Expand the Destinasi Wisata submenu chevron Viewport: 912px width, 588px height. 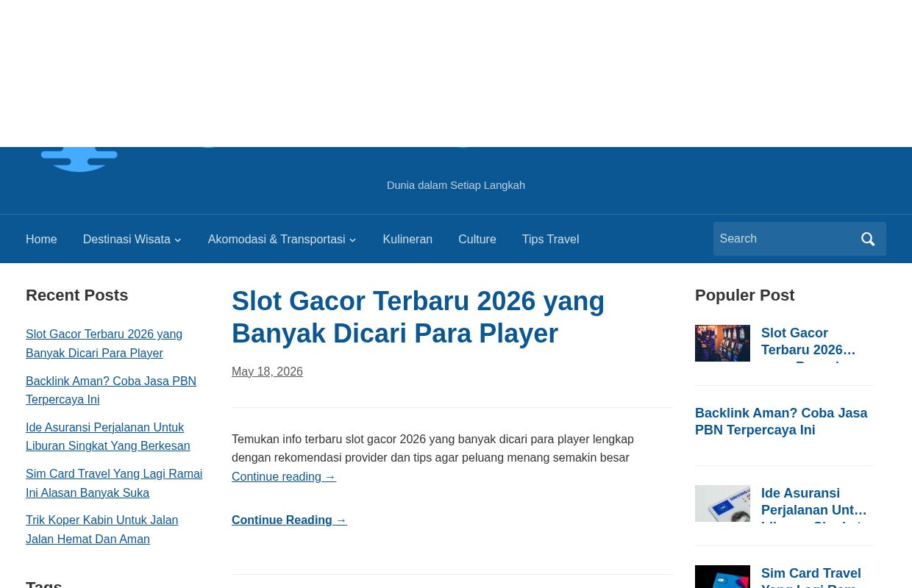[177, 240]
